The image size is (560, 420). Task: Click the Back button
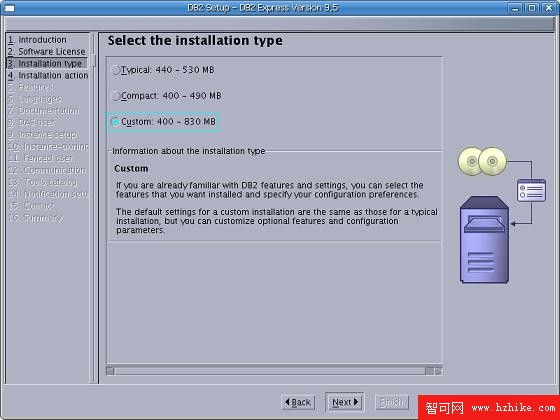[298, 402]
